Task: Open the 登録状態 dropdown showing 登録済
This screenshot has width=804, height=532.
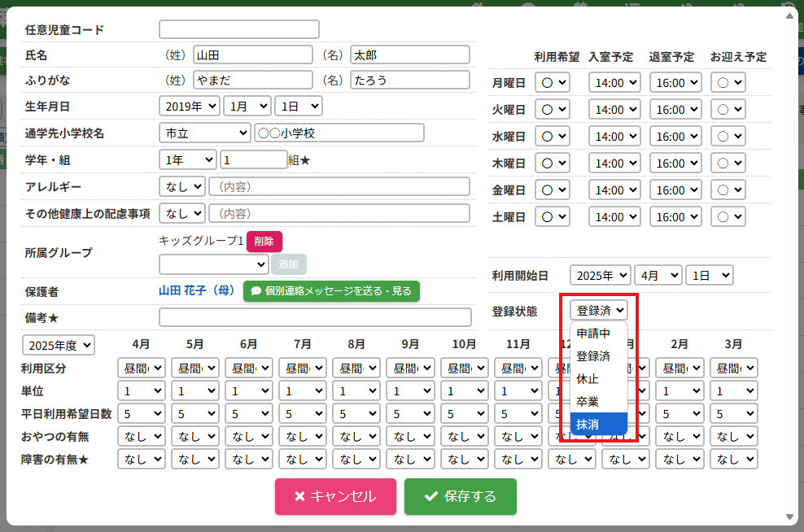Action: [x=599, y=310]
